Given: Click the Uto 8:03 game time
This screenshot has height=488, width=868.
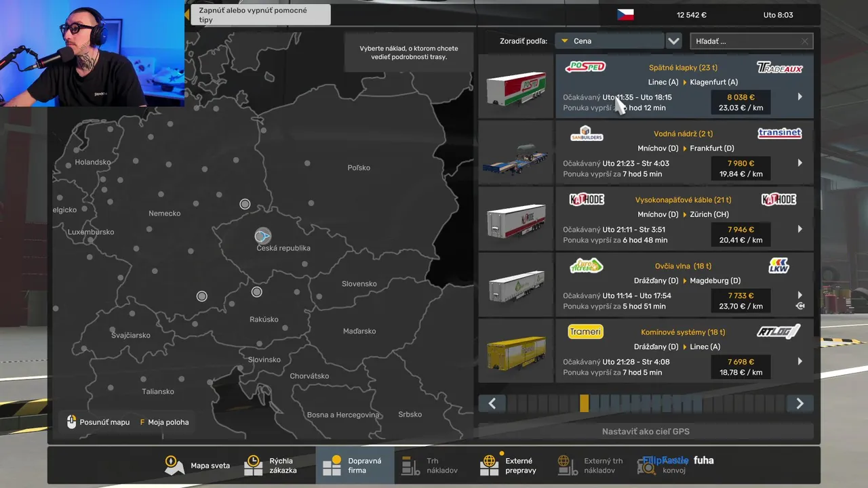Looking at the screenshot, I should click(778, 15).
